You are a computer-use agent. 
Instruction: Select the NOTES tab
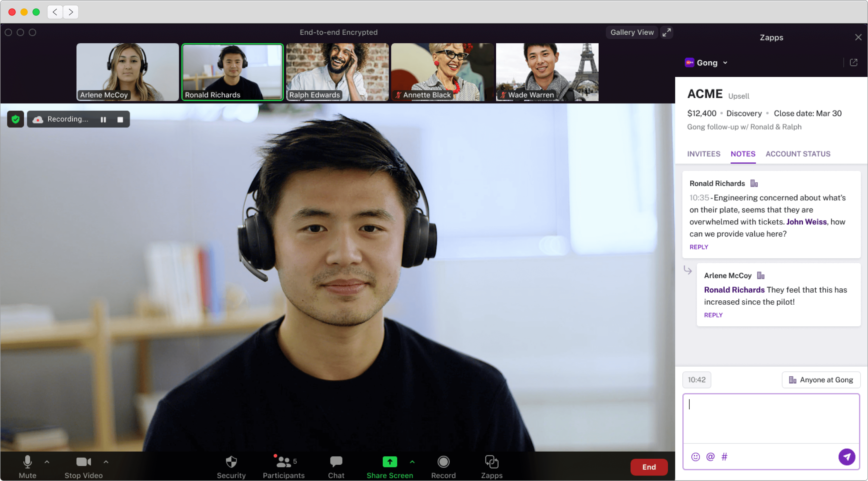coord(743,154)
